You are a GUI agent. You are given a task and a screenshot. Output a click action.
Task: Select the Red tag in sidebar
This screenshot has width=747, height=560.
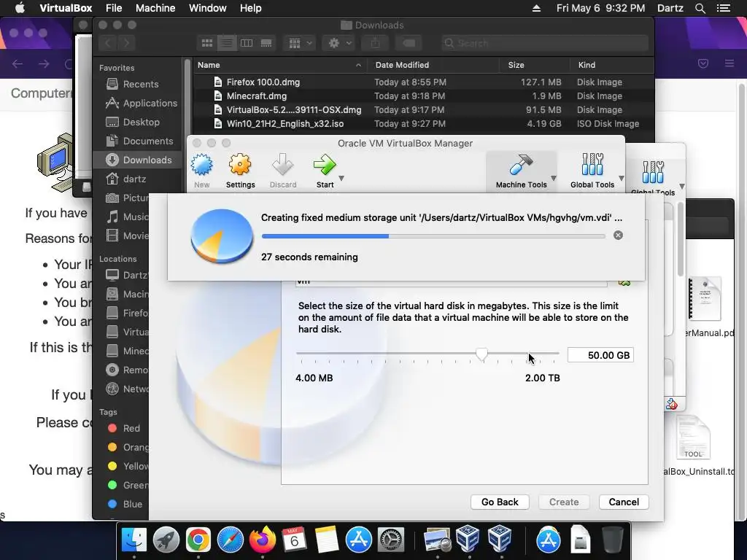pos(124,428)
